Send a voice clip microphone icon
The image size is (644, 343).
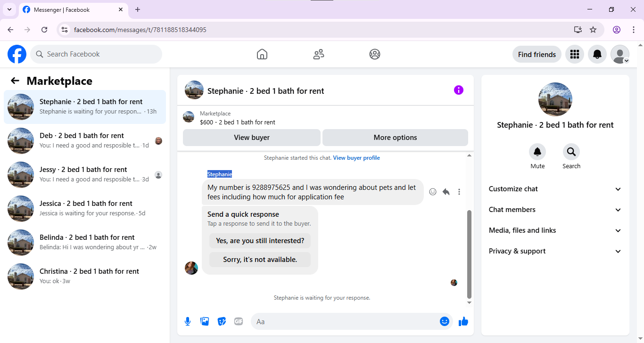pyautogui.click(x=188, y=321)
